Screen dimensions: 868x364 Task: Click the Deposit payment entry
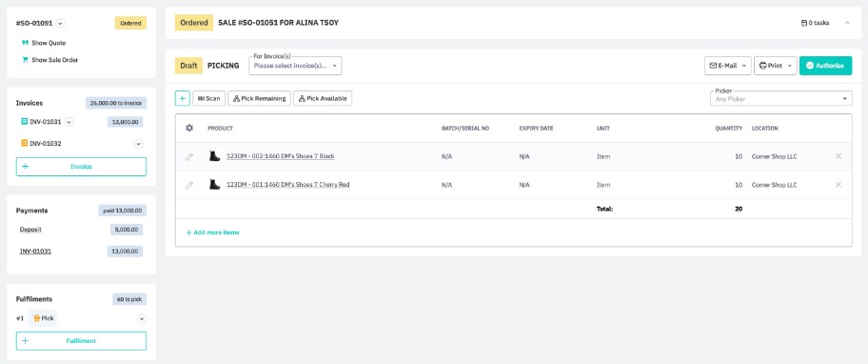tap(30, 230)
